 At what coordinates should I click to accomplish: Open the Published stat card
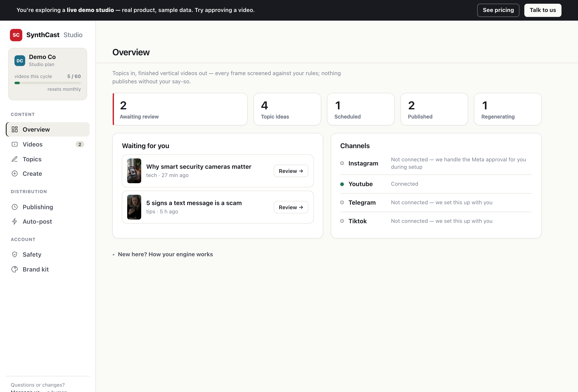tap(434, 109)
